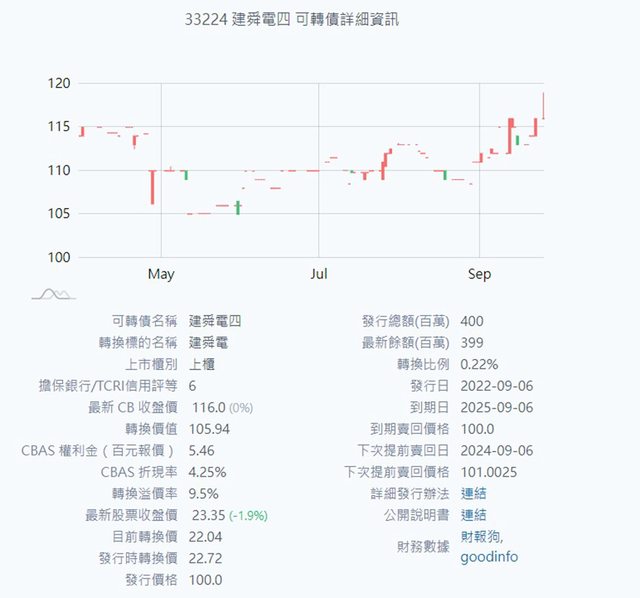This screenshot has height=598, width=640.
Task: Click the May label on the date axis
Action: [x=160, y=274]
